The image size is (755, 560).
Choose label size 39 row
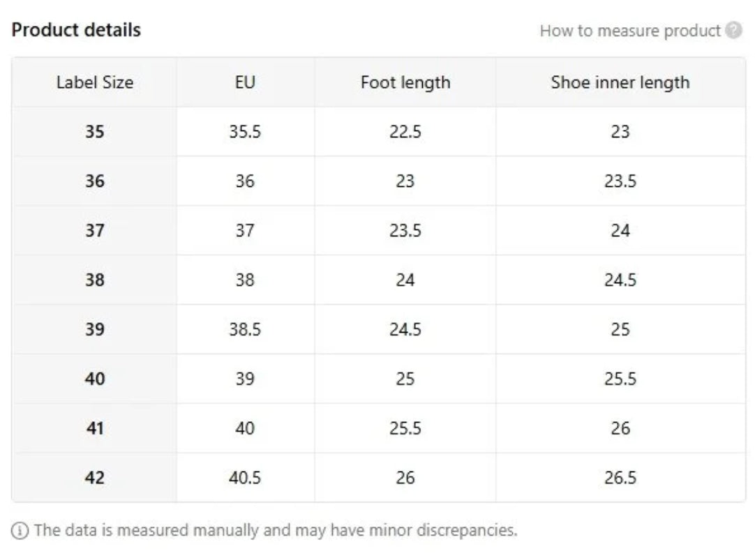tap(94, 329)
